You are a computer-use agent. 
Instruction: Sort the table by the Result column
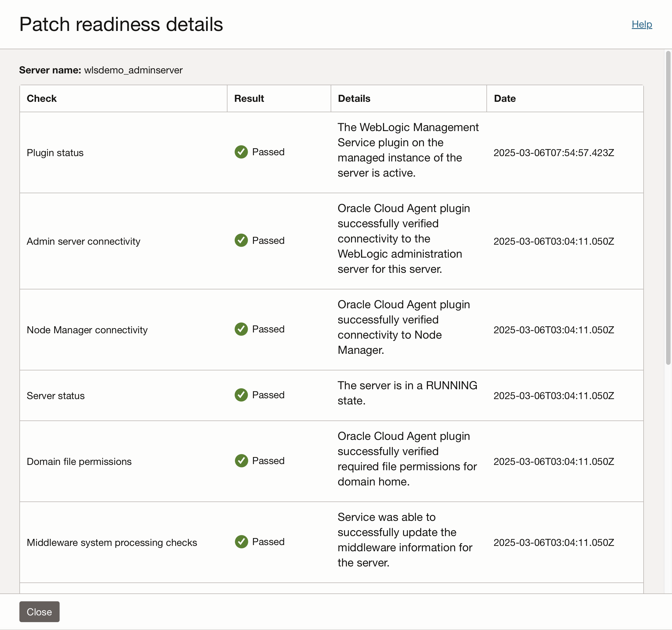(249, 98)
